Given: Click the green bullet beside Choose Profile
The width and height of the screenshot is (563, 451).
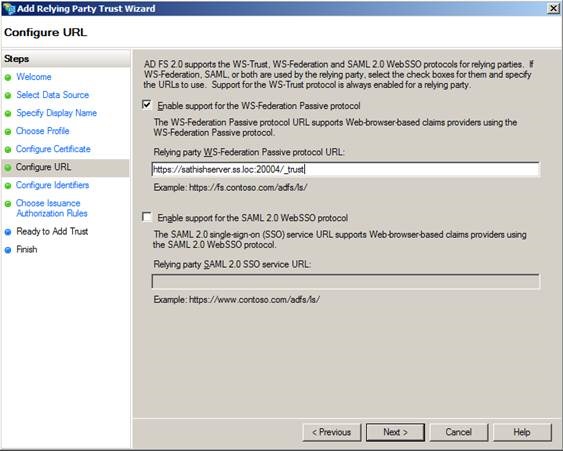Looking at the screenshot, I should tap(8, 131).
